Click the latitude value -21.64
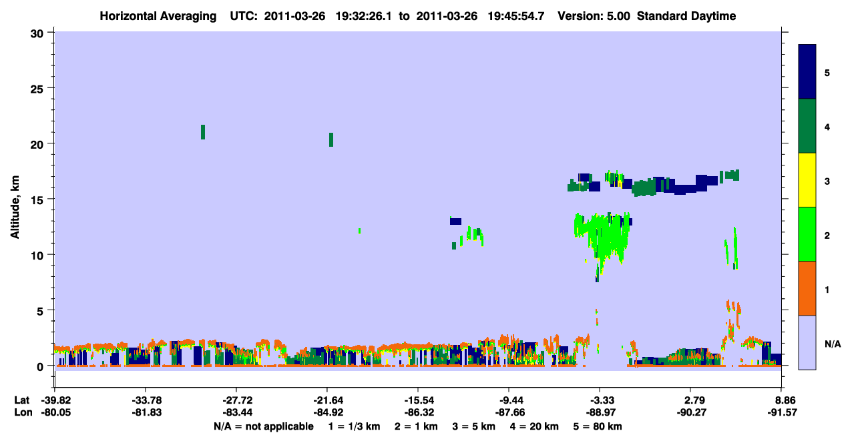 tap(327, 400)
